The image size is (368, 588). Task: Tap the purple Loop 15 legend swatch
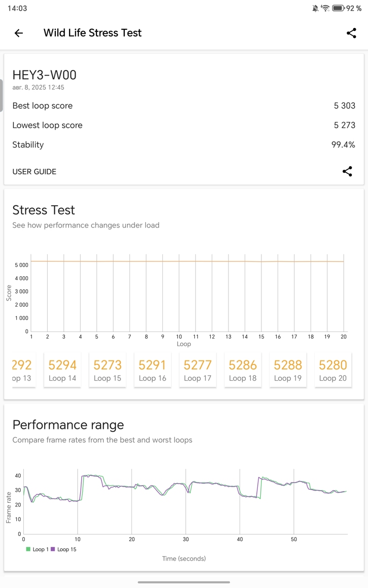pos(53,549)
